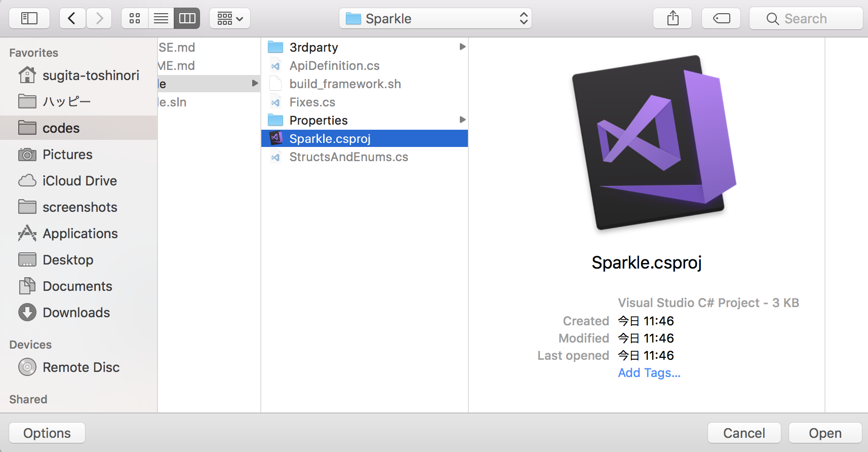
Task: Select the truncated SE.md file
Action: (x=209, y=47)
